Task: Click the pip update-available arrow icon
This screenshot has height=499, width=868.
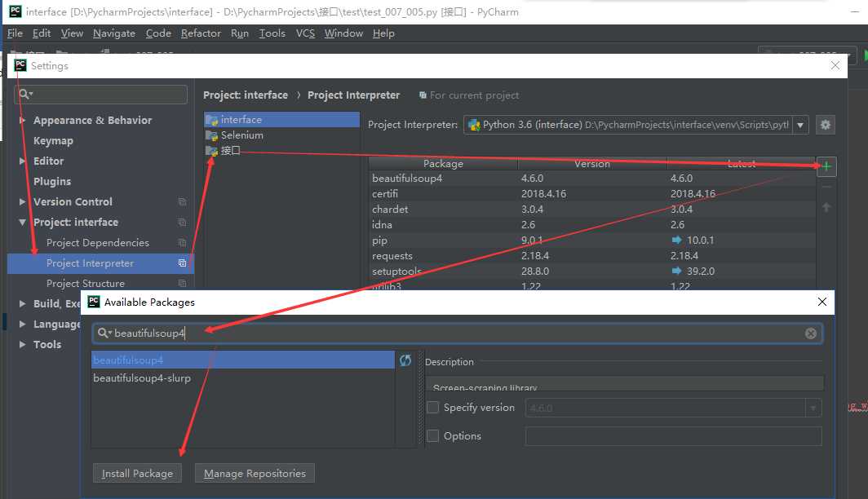Action: (x=676, y=240)
